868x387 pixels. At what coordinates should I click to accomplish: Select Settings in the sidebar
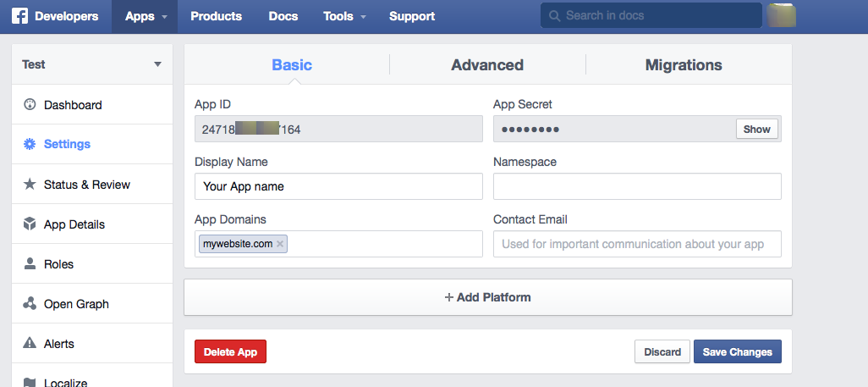coord(92,144)
